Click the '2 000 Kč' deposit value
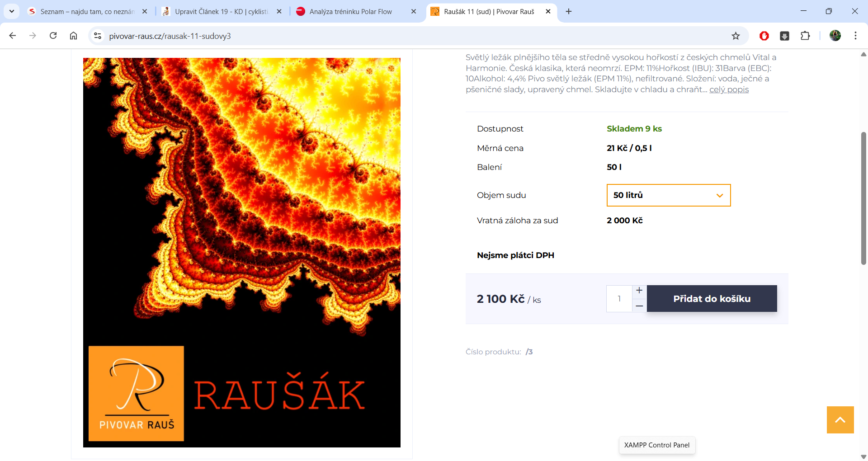Viewport: 868px width, 461px height. click(x=625, y=221)
